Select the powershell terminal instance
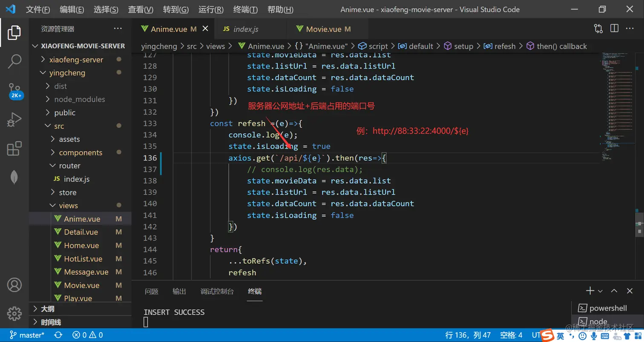The width and height of the screenshot is (644, 342). click(x=607, y=308)
